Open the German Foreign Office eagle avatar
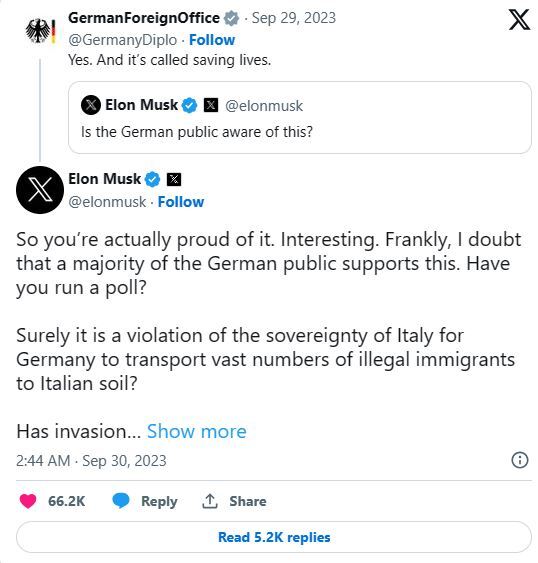Viewport: 538px width, 563px height. click(x=40, y=32)
